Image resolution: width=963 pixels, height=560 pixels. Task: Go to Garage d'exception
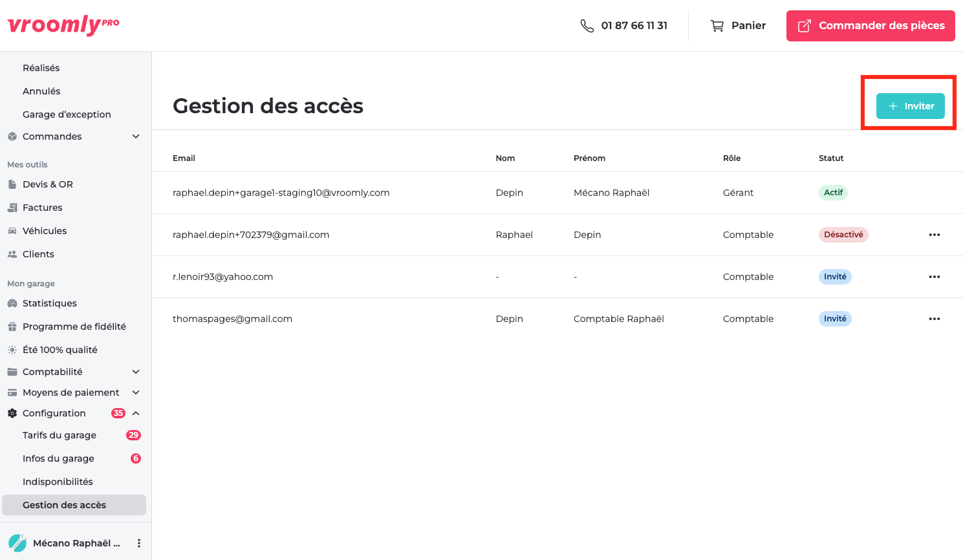[67, 114]
